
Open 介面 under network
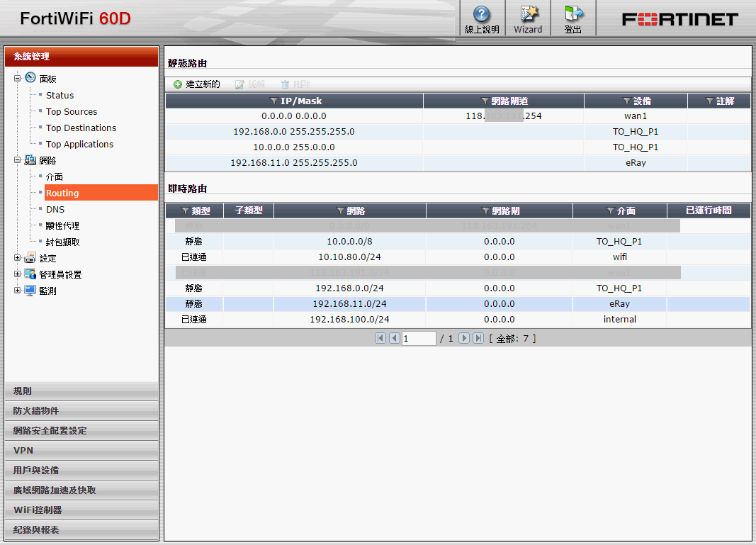[x=55, y=176]
